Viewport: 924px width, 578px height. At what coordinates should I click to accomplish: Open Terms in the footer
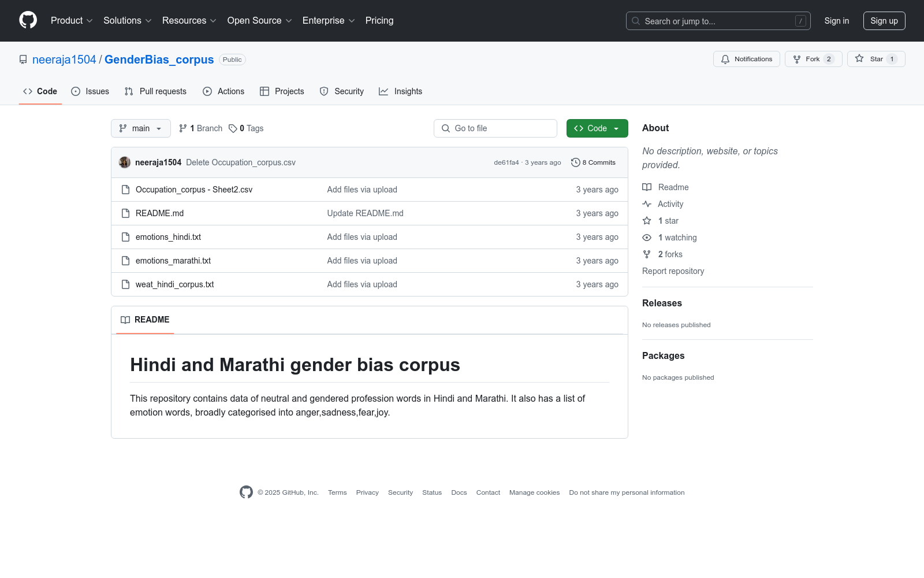coord(337,492)
